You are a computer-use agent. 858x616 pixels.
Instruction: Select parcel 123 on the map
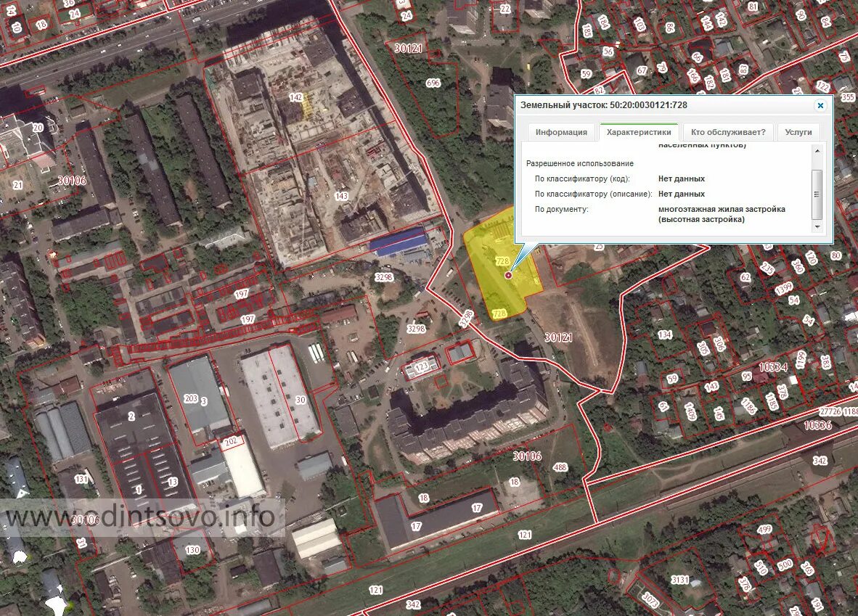421,367
